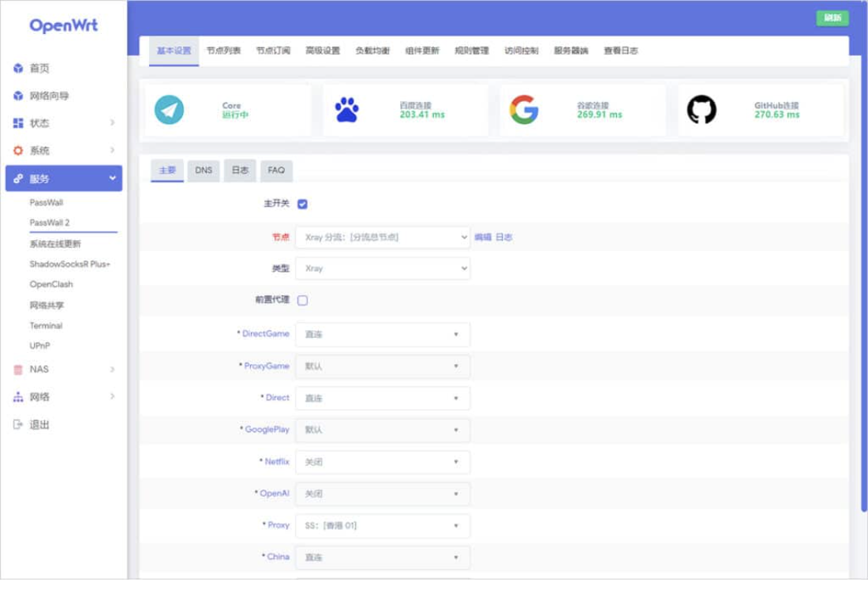
Task: Switch to the 节点列表 tab
Action: click(x=223, y=51)
